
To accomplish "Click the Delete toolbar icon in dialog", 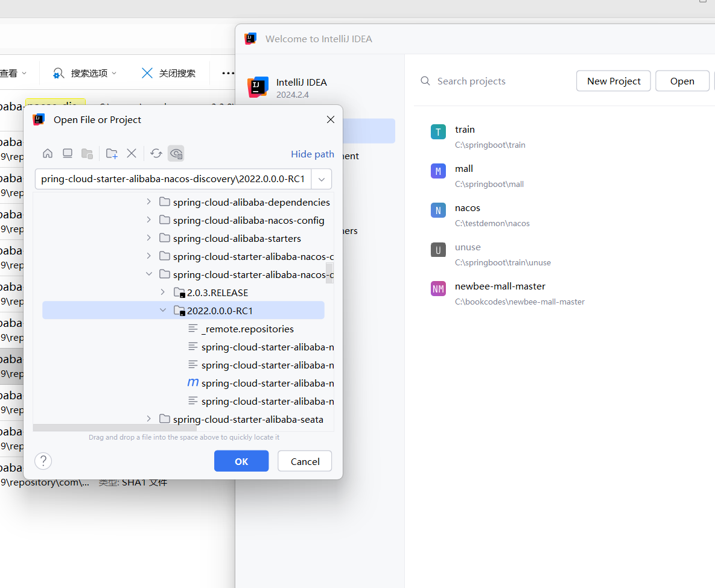I will pos(132,154).
